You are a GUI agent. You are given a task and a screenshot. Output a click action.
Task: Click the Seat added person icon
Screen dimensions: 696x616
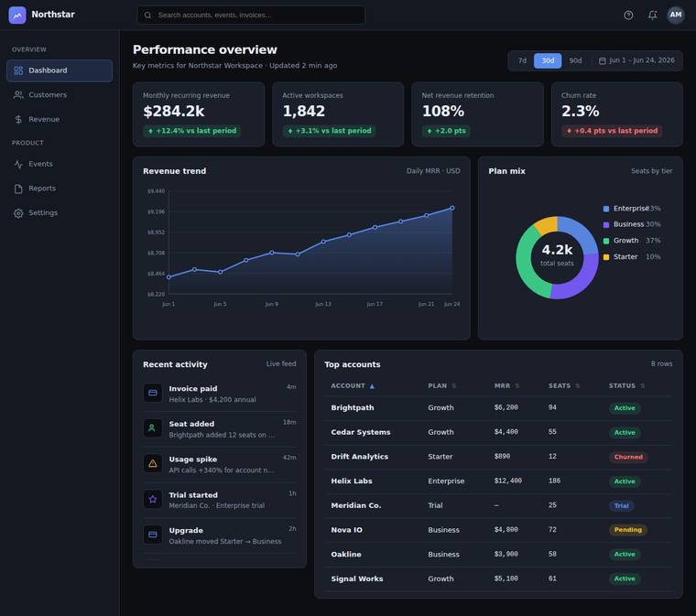tap(153, 428)
